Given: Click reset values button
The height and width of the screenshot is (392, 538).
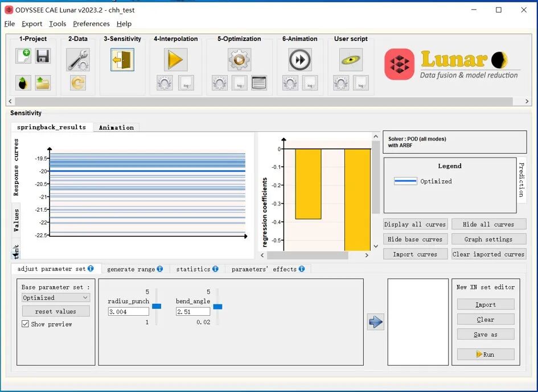Looking at the screenshot, I should coord(56,311).
